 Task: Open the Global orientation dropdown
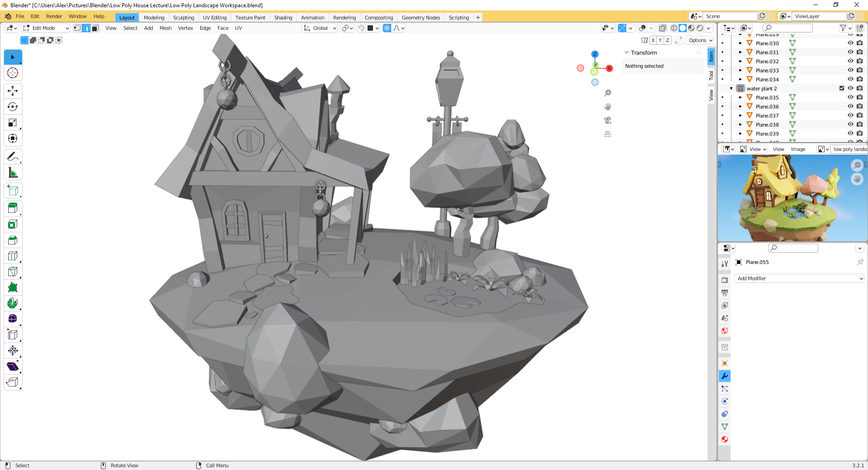(320, 28)
